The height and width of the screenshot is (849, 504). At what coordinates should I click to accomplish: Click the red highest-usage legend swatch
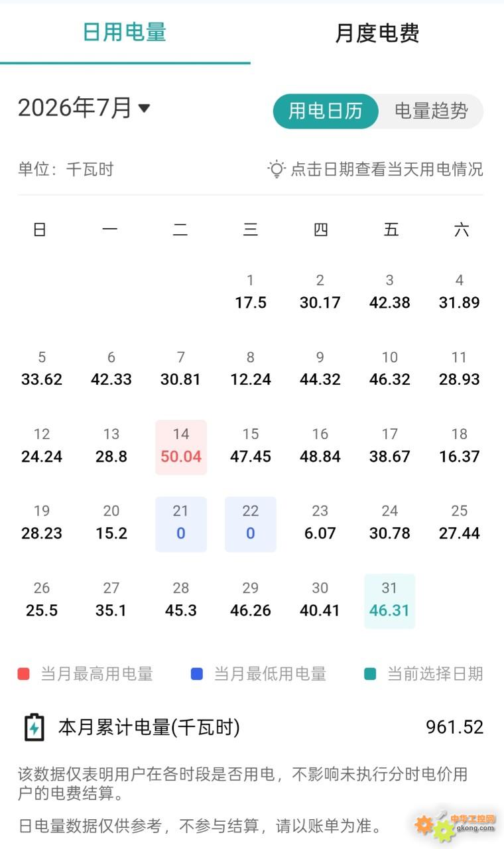click(x=24, y=674)
